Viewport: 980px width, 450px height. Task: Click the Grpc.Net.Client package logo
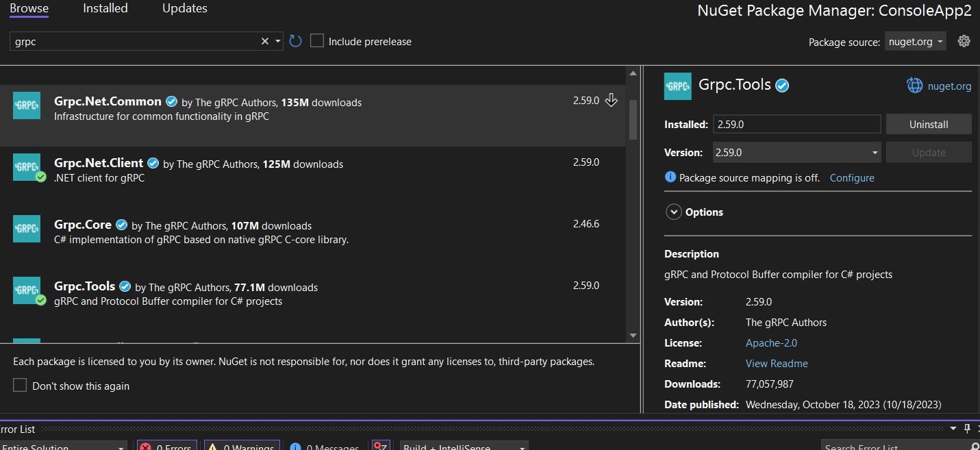tap(27, 167)
